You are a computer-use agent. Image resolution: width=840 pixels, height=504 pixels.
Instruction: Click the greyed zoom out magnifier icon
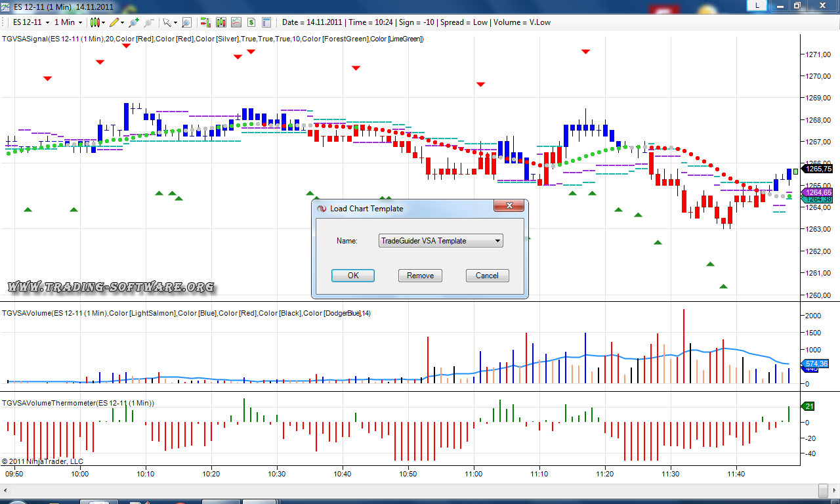point(149,22)
